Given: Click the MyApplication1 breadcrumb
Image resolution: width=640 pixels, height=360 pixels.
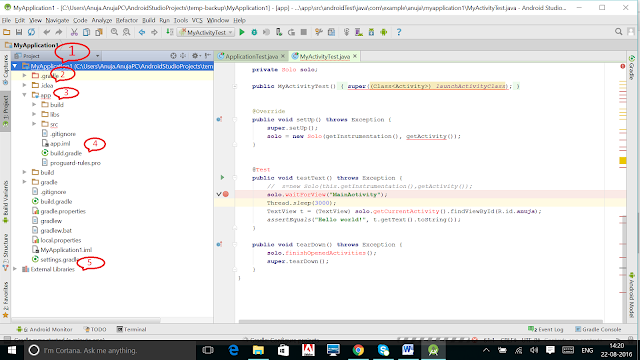Looking at the screenshot, I should (x=32, y=45).
